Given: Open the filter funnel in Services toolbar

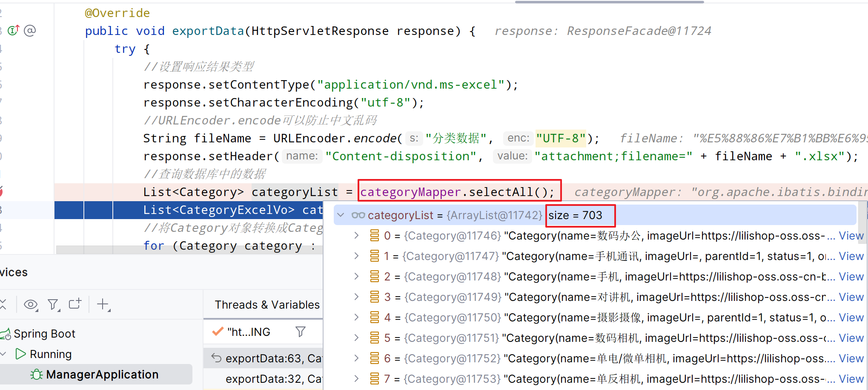Looking at the screenshot, I should pyautogui.click(x=53, y=304).
